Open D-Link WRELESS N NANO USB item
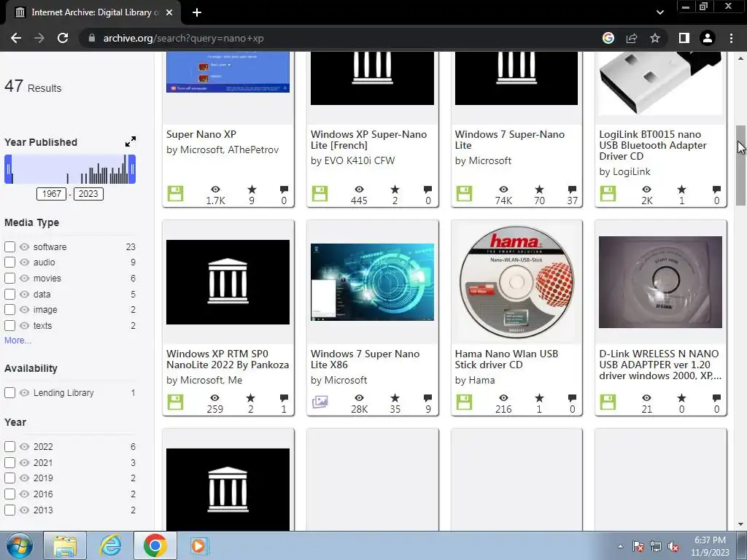 (659, 365)
